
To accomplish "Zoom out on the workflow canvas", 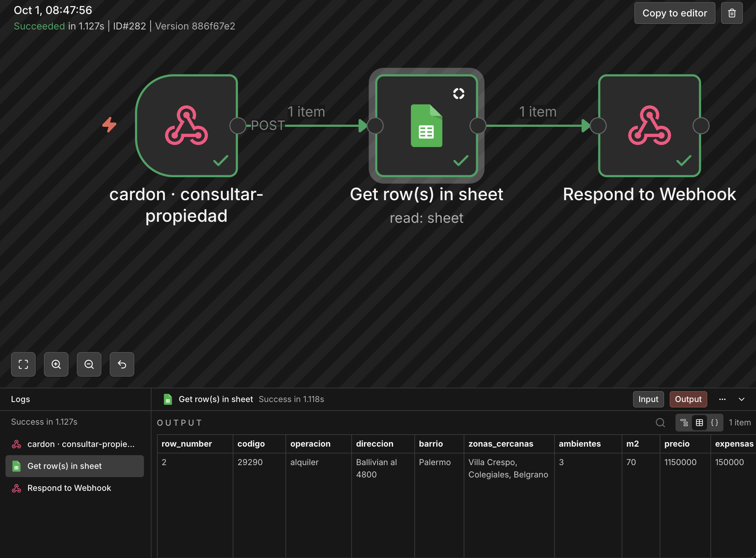I will [x=89, y=364].
